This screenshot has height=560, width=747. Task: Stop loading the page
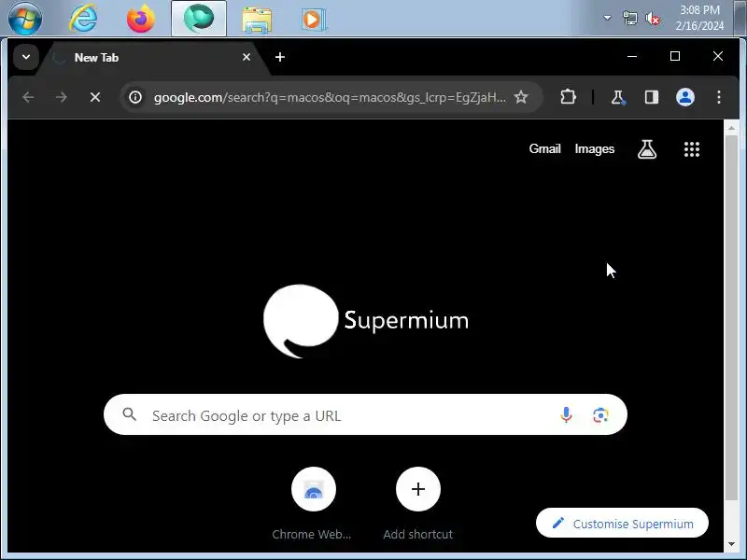[95, 98]
